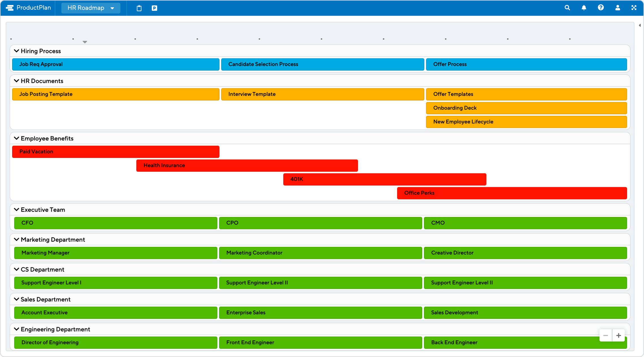Collapse the Hiring Process lane

click(x=16, y=51)
